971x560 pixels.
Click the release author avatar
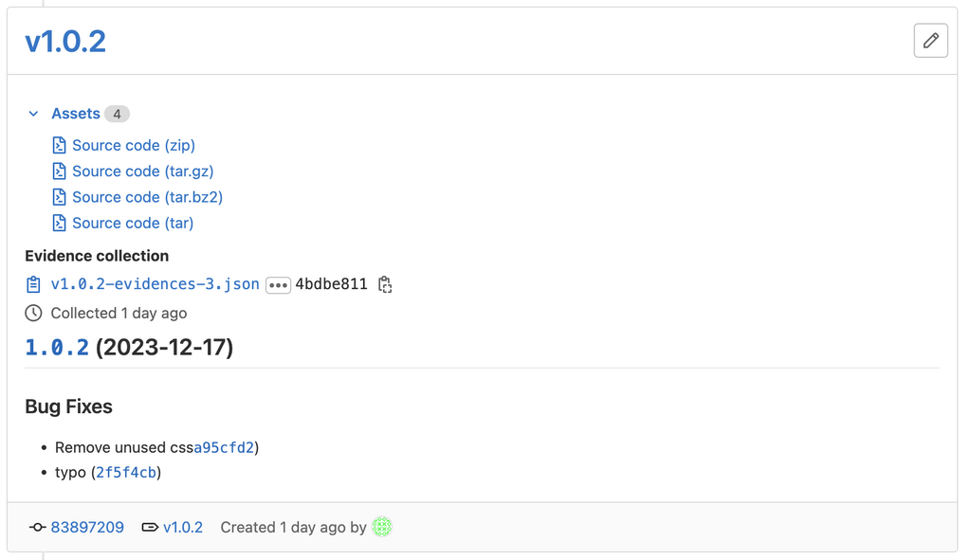pos(381,527)
